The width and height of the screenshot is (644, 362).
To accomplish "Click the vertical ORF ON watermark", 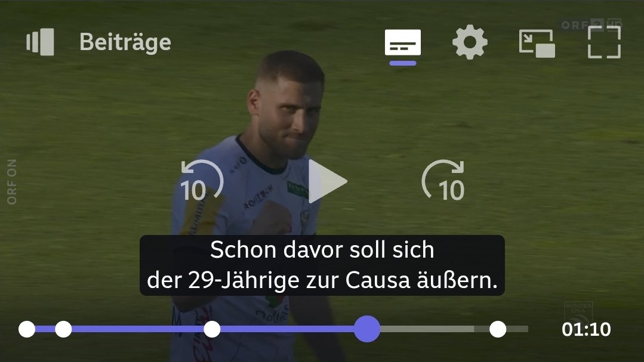I will point(12,182).
